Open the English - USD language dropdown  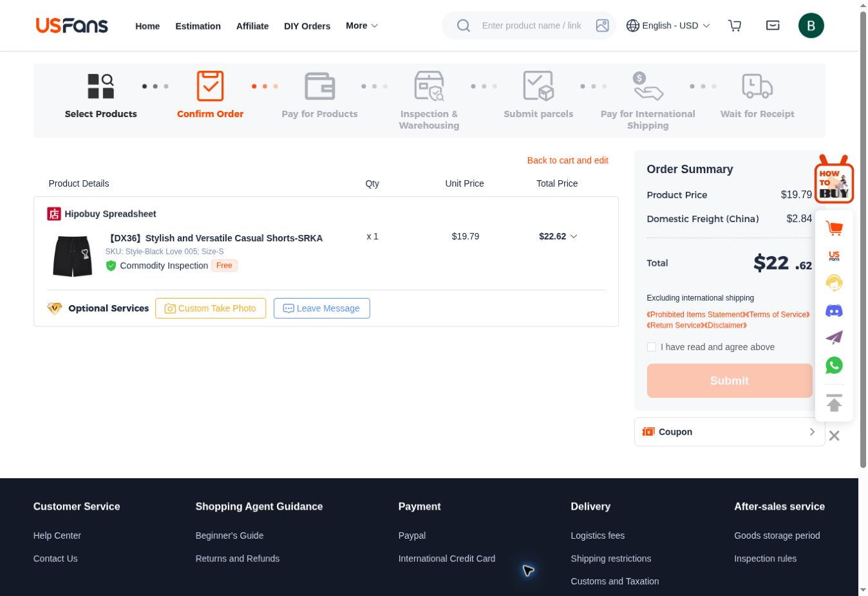pos(668,26)
